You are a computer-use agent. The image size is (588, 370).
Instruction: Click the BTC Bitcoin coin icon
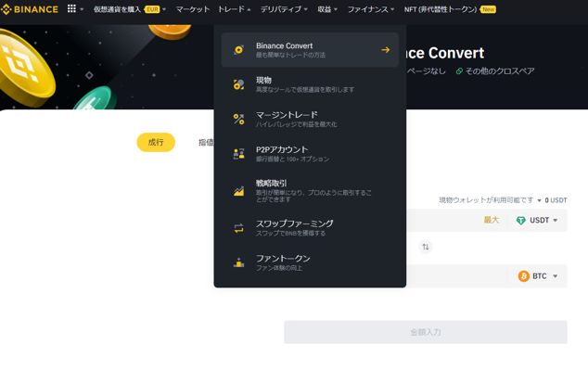pyautogui.click(x=523, y=276)
